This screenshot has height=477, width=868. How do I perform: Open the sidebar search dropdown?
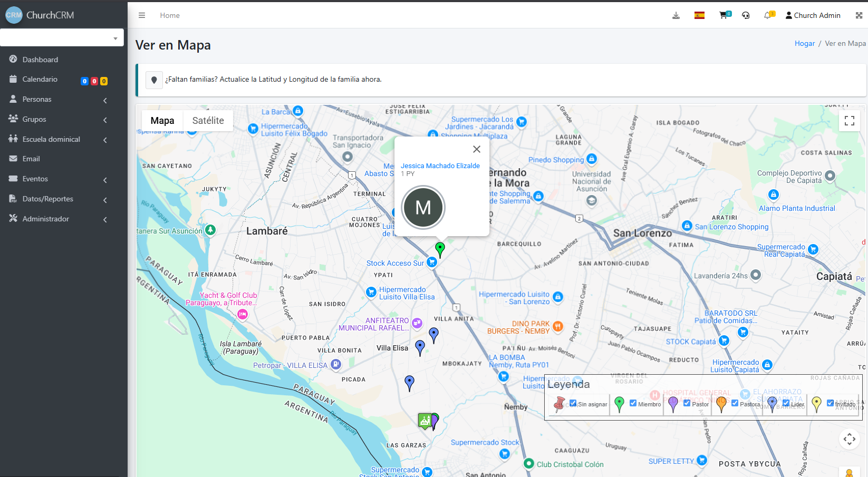(x=62, y=37)
